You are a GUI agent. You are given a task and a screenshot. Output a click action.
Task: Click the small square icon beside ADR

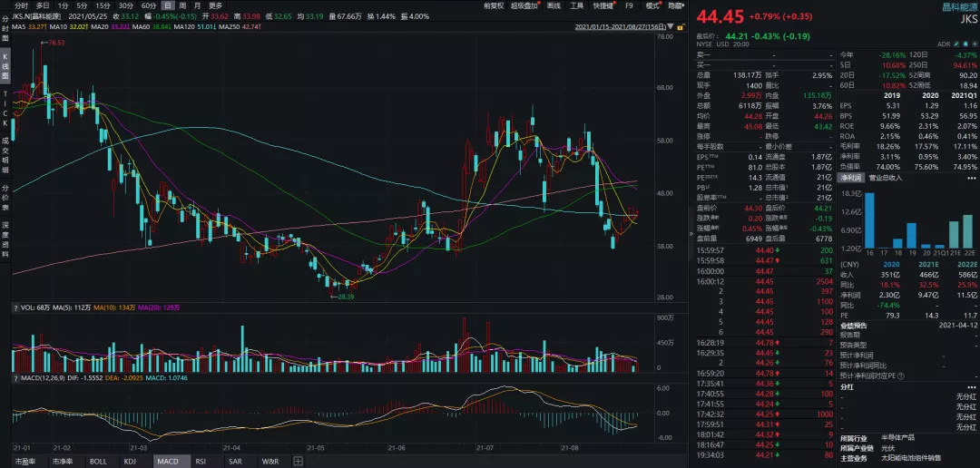(x=955, y=43)
